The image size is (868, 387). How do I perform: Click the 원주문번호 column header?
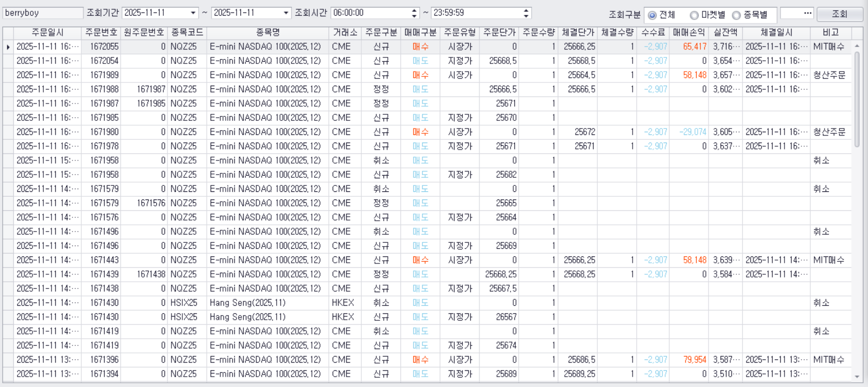(144, 33)
